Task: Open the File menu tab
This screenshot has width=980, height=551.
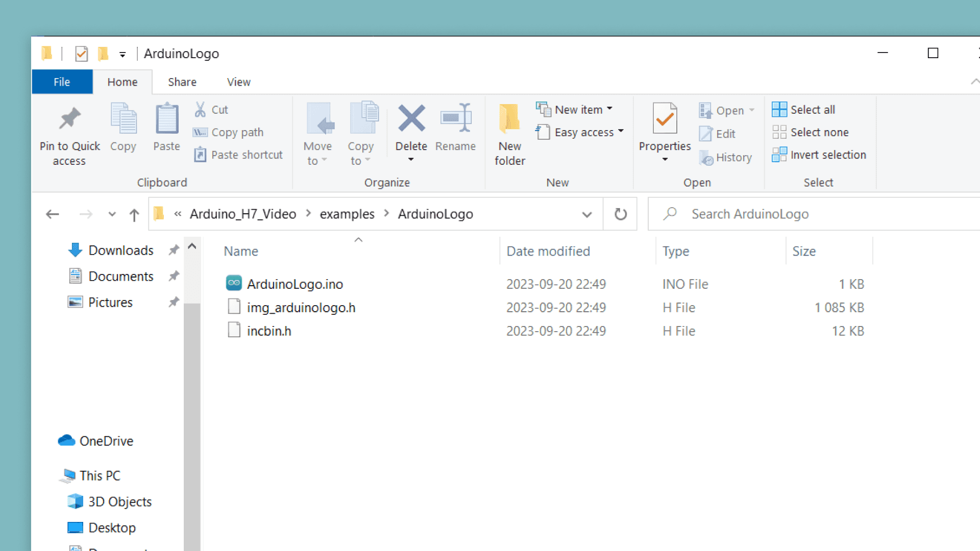Action: tap(62, 82)
